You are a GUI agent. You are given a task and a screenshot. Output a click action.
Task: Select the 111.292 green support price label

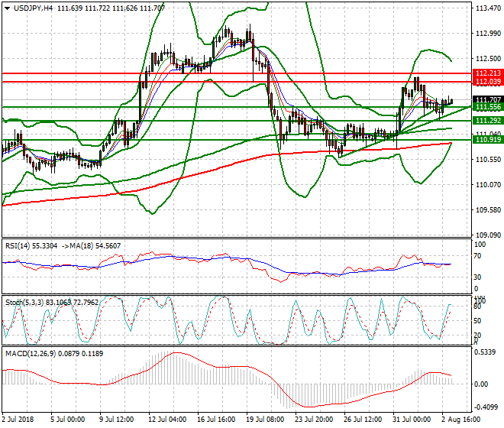488,121
